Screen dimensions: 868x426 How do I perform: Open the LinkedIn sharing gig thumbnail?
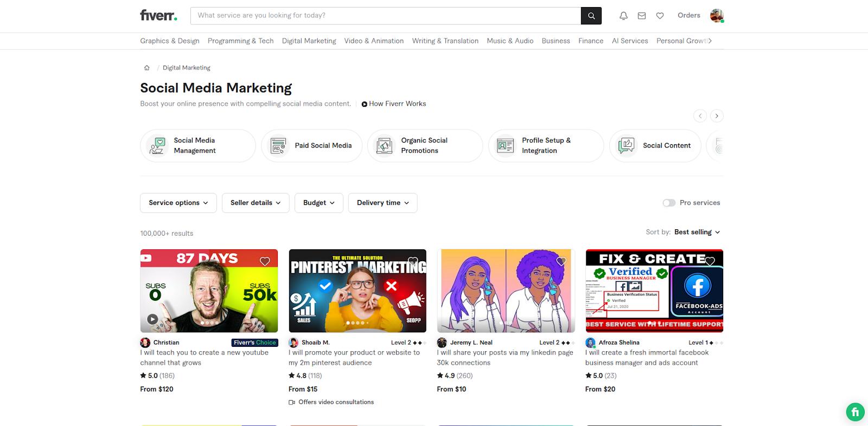506,291
